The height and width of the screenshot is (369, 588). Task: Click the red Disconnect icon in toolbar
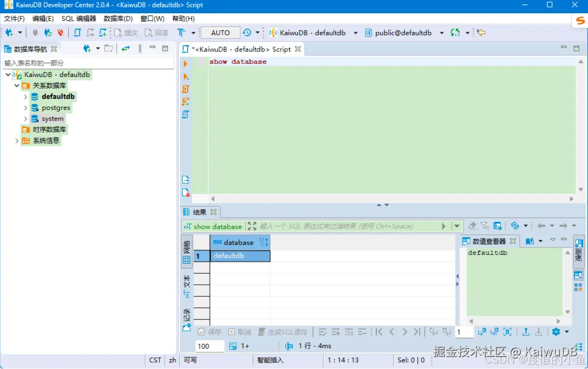(60, 33)
